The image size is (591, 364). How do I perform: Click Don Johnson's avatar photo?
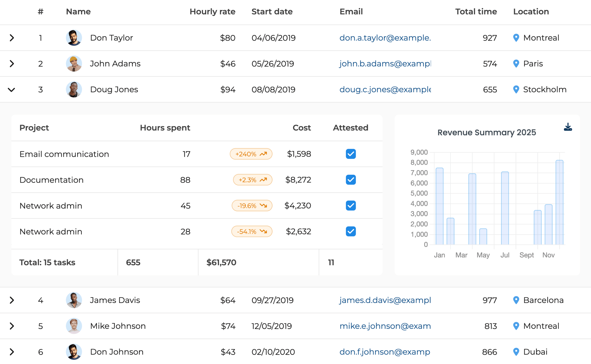(x=74, y=352)
